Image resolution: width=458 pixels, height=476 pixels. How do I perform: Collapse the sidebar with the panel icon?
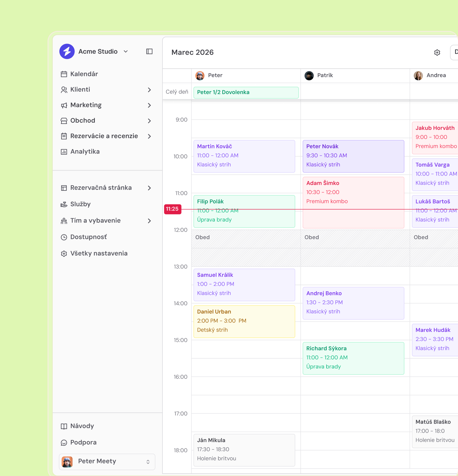[149, 51]
